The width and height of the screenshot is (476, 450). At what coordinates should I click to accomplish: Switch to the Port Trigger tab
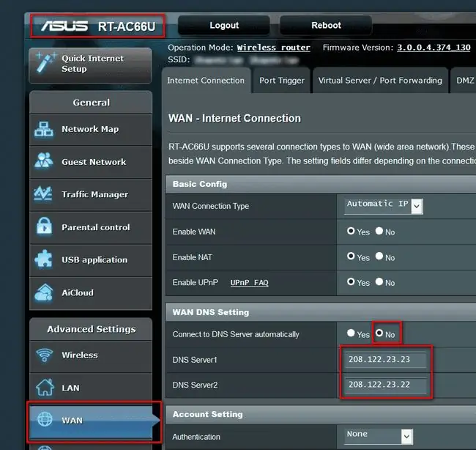coord(282,81)
